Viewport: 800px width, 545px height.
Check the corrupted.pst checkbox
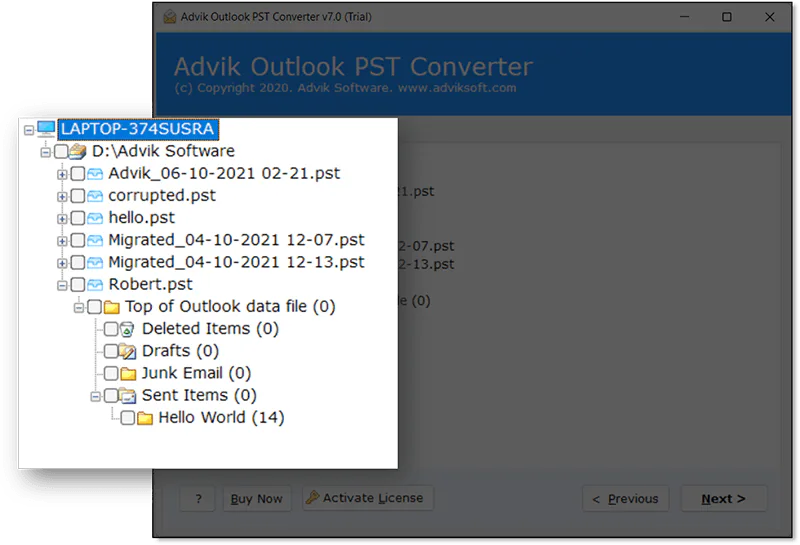(78, 195)
